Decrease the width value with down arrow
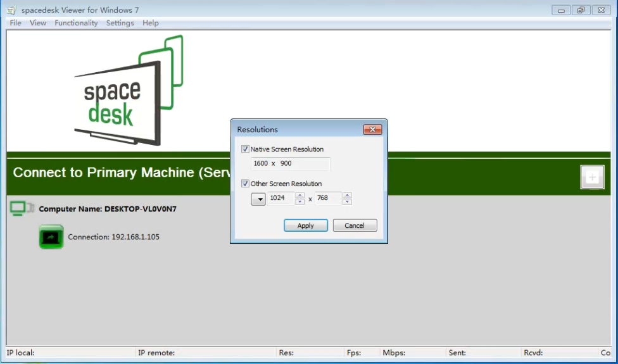Screen dimensions: 618x364 point(300,202)
